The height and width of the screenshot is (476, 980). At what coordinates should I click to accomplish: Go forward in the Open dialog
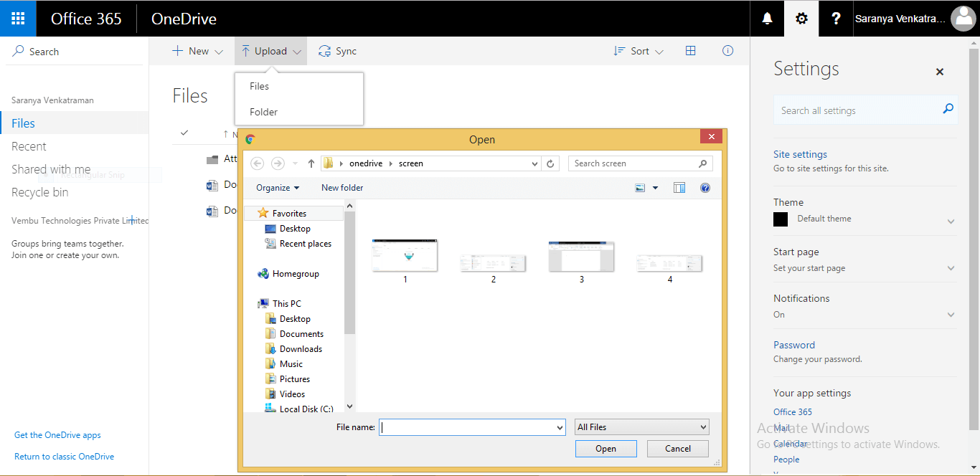278,163
